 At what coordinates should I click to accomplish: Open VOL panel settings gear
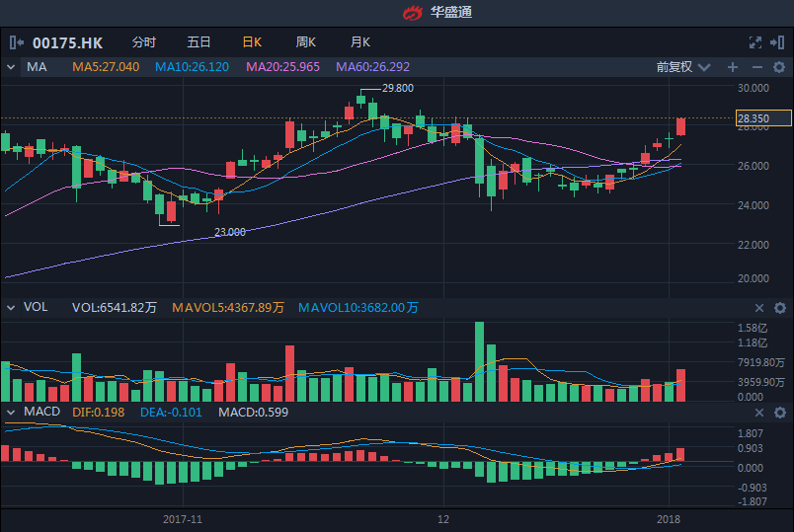[779, 308]
